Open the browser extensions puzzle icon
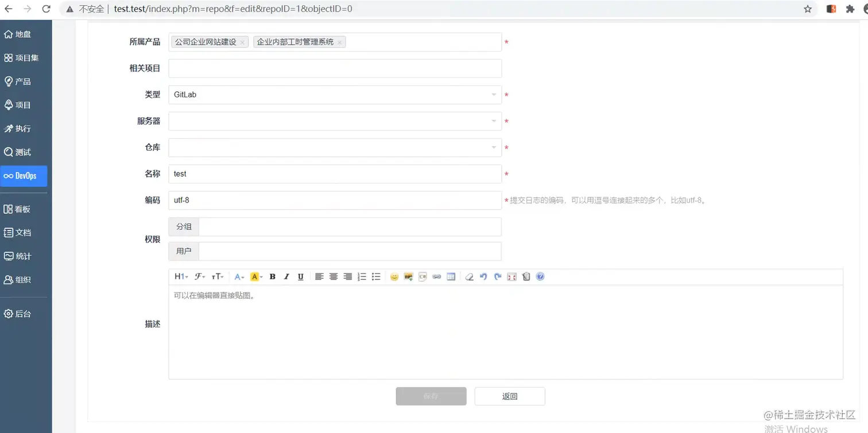Viewport: 868px width, 433px height. coord(850,9)
